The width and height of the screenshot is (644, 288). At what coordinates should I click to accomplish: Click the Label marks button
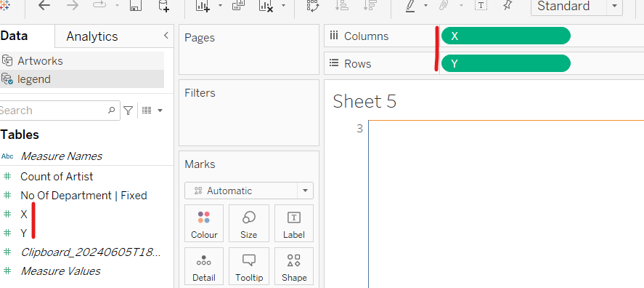click(x=293, y=223)
